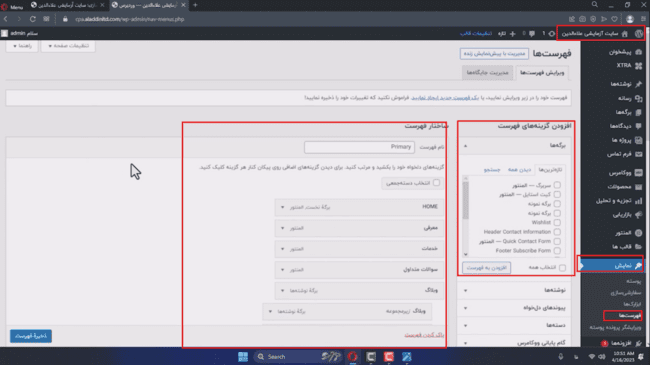
Task: Check the first برگه نمونه checkbox
Action: pos(557,204)
